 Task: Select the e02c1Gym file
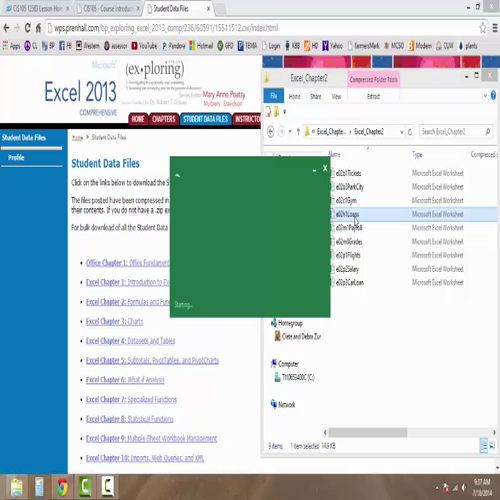click(x=346, y=200)
